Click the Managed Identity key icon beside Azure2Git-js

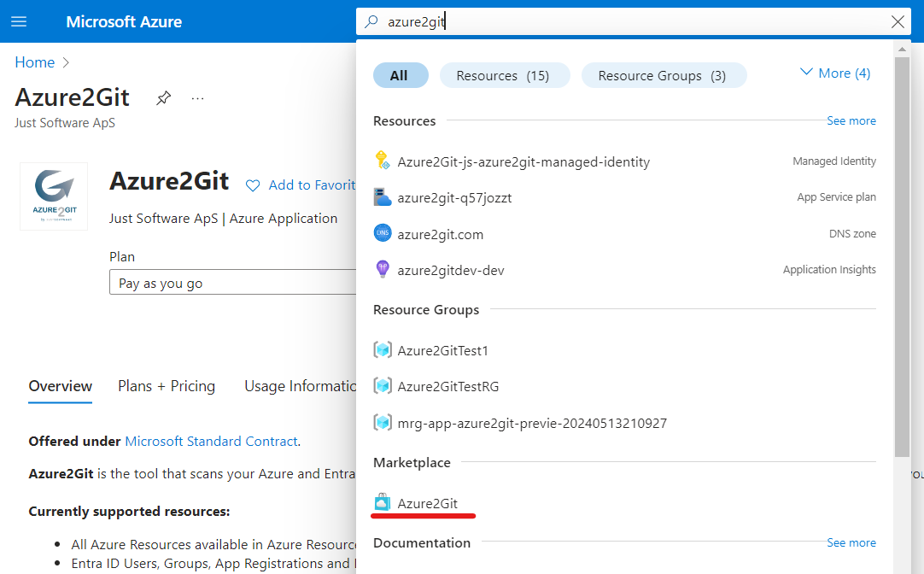click(382, 161)
